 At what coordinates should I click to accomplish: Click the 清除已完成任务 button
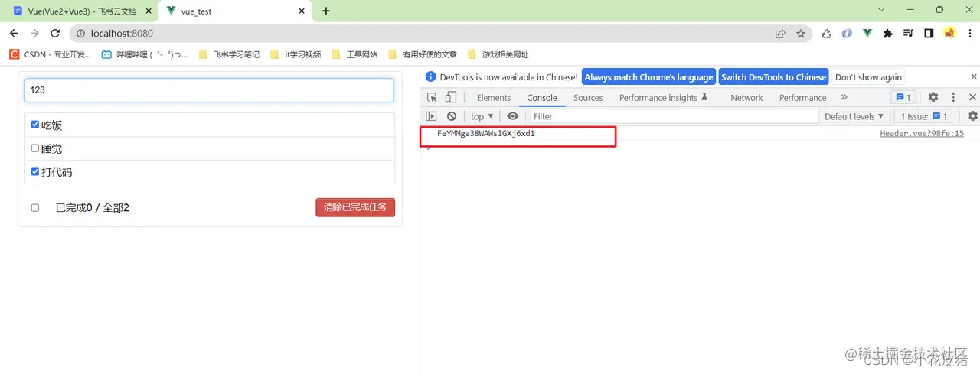tap(355, 207)
